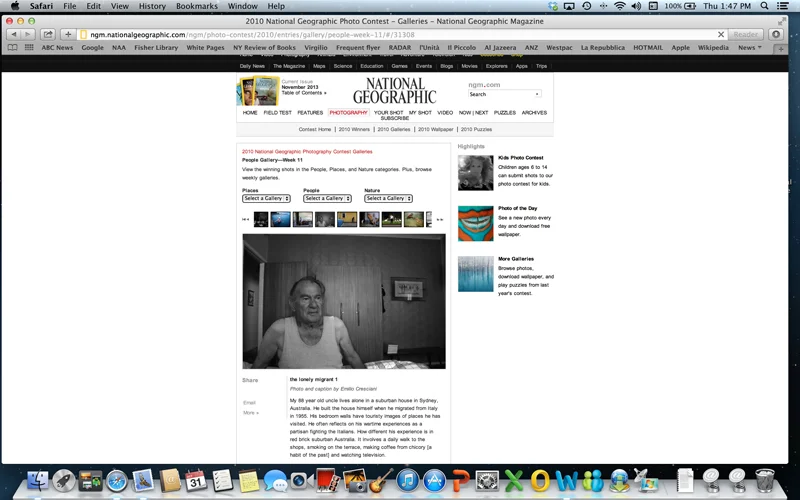Open Spotlight search magnifier in menu bar
This screenshot has height=500, width=800.
(764, 6)
